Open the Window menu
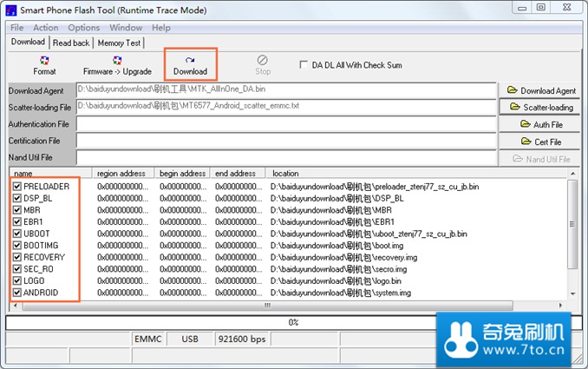 [x=126, y=28]
